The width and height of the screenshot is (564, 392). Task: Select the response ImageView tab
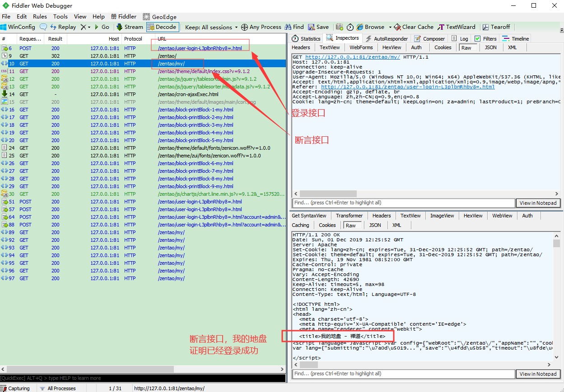pyautogui.click(x=442, y=216)
